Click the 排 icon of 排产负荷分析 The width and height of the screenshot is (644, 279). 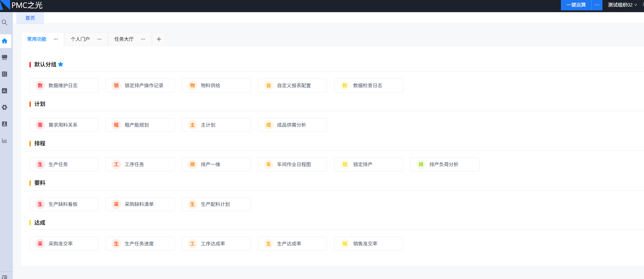coord(421,164)
